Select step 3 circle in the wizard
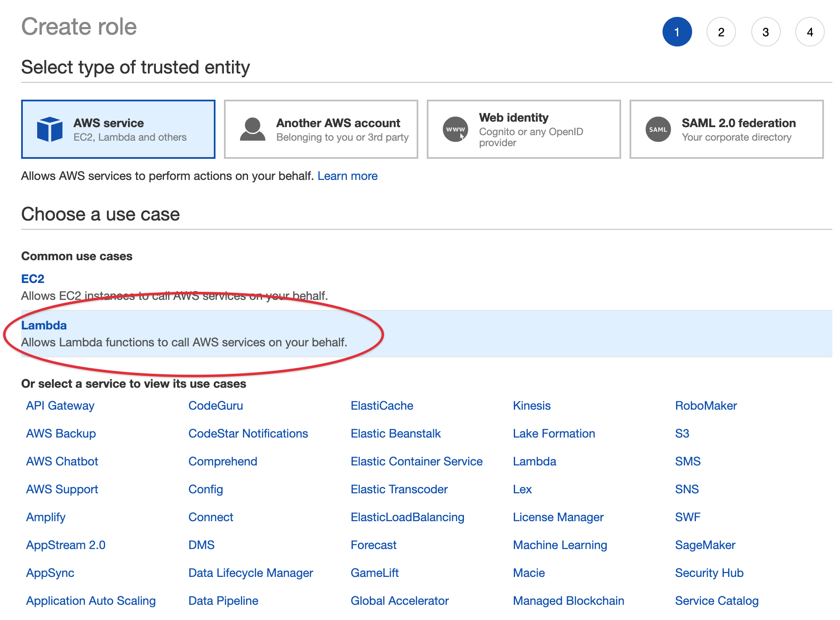 766,31
